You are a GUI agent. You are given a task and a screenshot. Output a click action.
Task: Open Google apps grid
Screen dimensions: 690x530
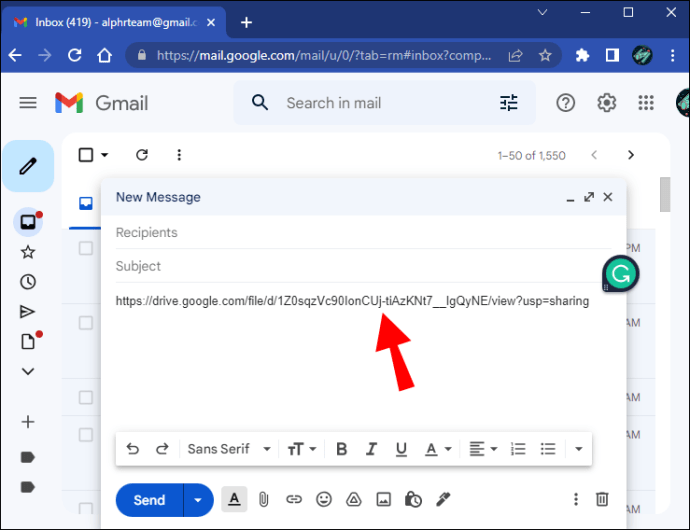point(646,103)
